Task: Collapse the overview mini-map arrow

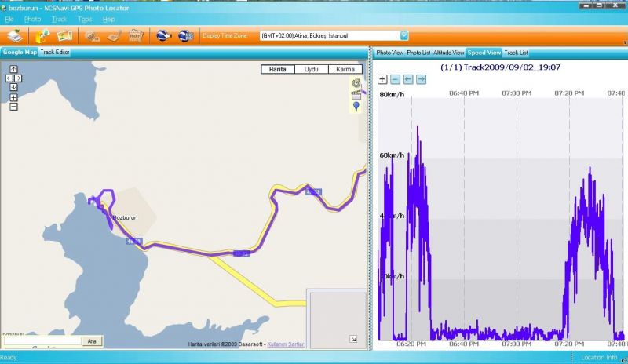Action: [x=352, y=339]
